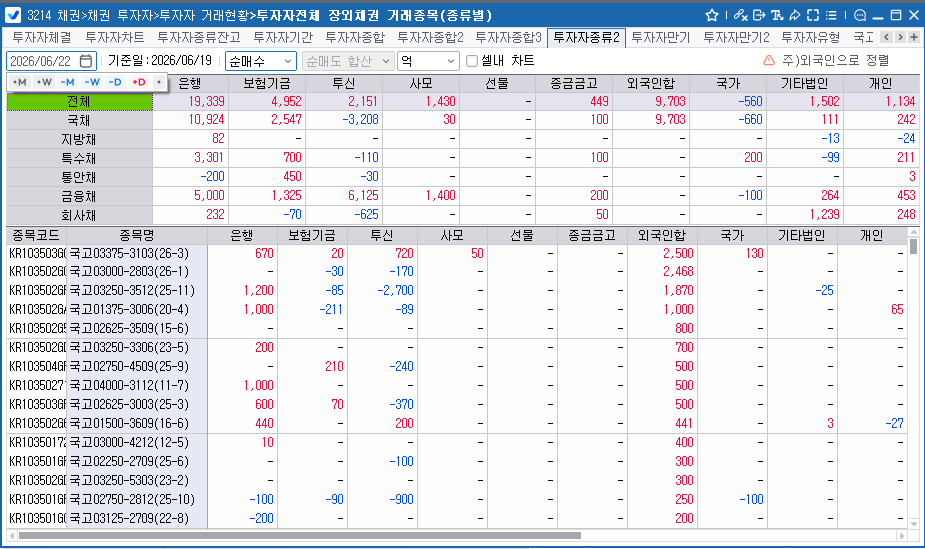925x549 pixels.
Task: Click the row 국고04000-3112(11-7)
Action: (x=455, y=386)
